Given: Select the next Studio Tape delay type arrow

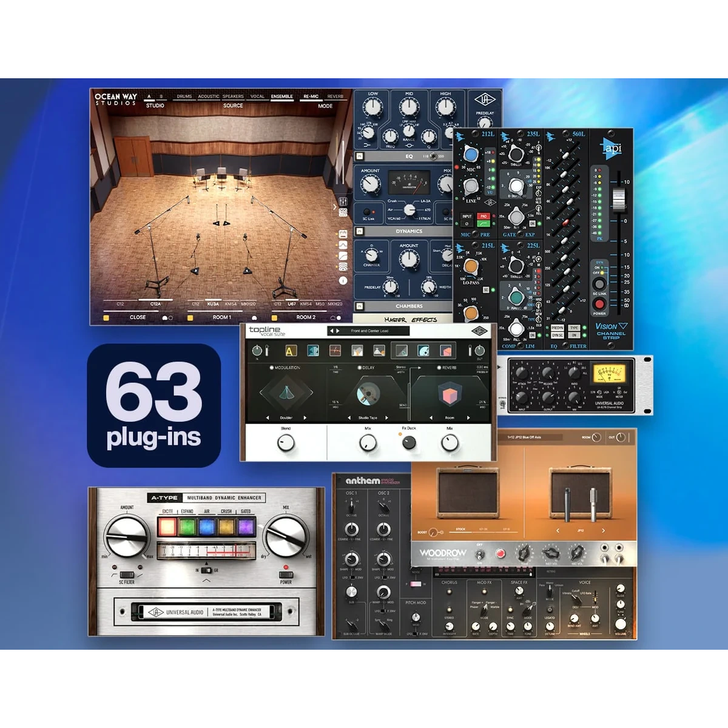Looking at the screenshot, I should click(386, 418).
